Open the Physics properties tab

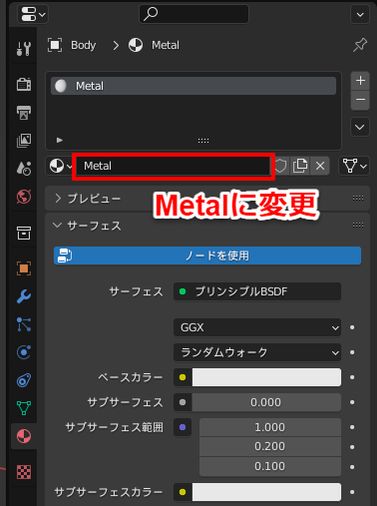24,352
